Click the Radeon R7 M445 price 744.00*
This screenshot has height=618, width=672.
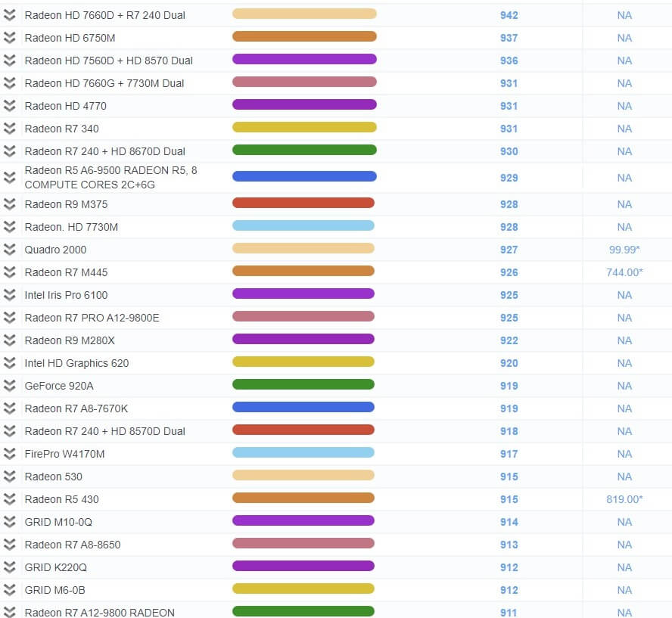pos(624,272)
